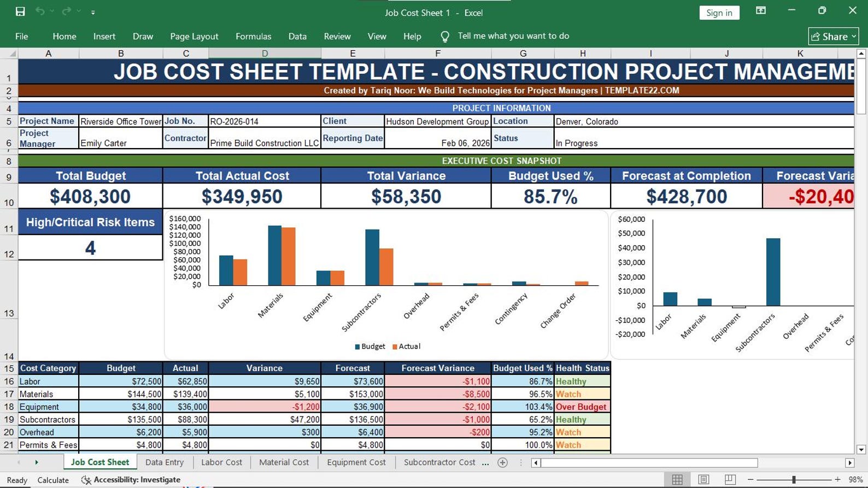Viewport: 868px width, 488px height.
Task: Click the Save icon in quick access toolbar
Action: [x=20, y=11]
